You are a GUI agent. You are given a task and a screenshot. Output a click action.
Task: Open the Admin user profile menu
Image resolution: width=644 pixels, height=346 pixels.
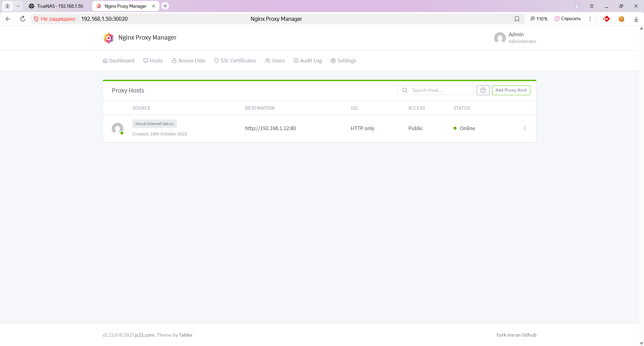pos(515,38)
